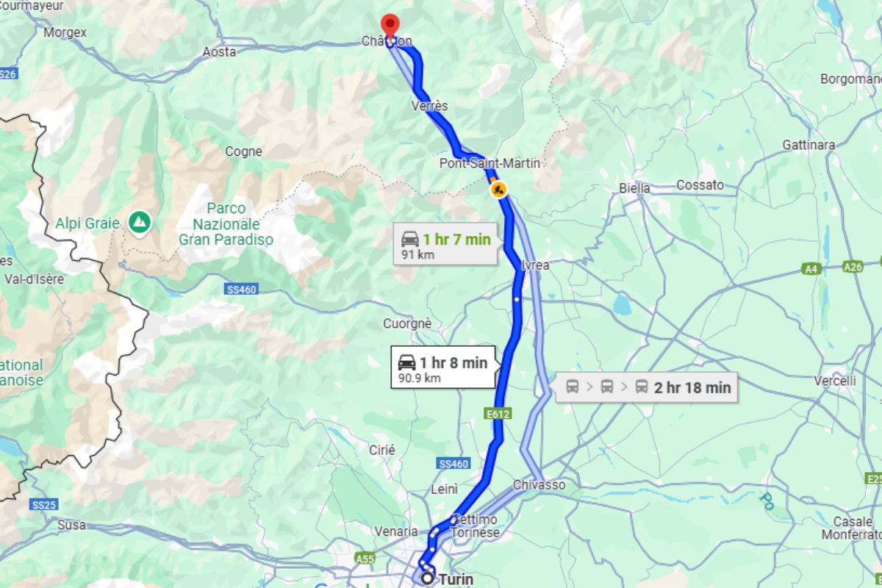Click the Parco Nazionale Gran Paradiso label

[226, 223]
